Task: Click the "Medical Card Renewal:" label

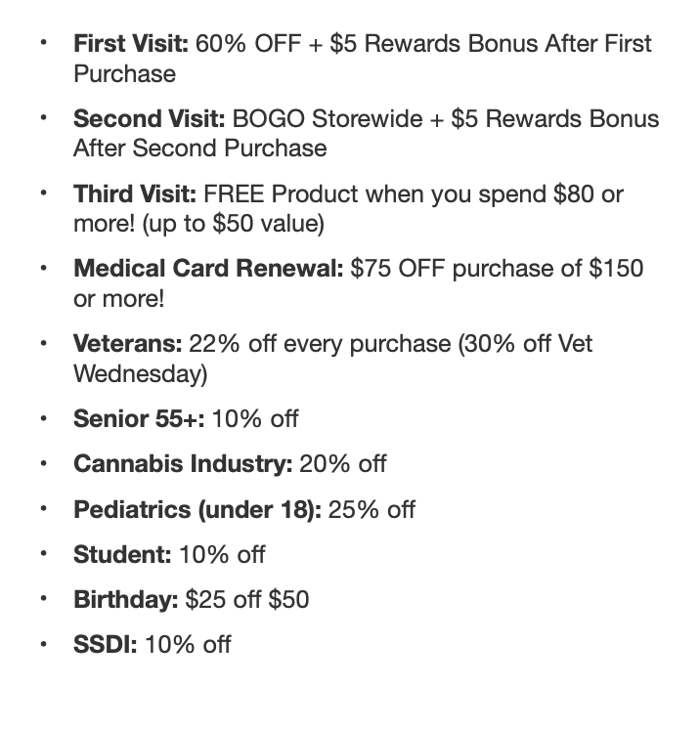Action: 208,269
